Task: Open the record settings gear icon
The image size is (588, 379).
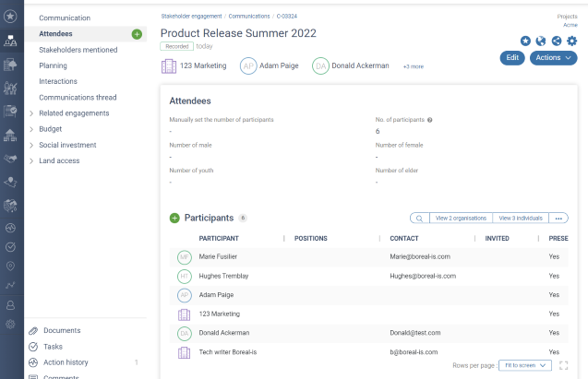Action: (571, 41)
